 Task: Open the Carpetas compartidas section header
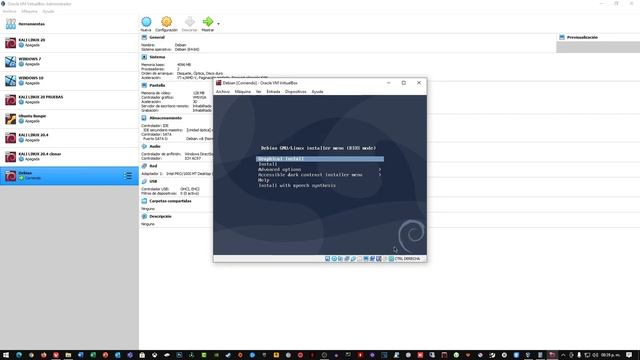click(170, 201)
